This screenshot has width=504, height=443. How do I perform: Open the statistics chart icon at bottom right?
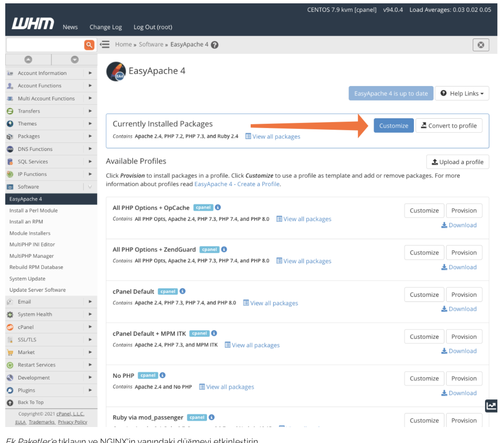pyautogui.click(x=491, y=406)
